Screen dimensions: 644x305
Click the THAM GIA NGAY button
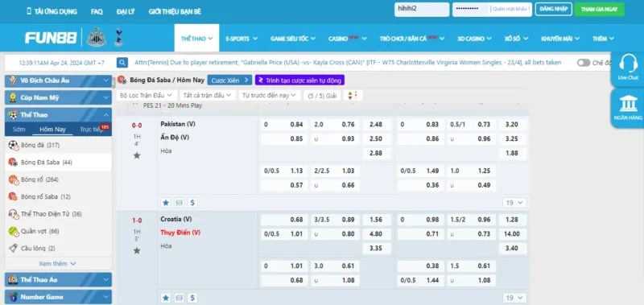click(x=599, y=9)
